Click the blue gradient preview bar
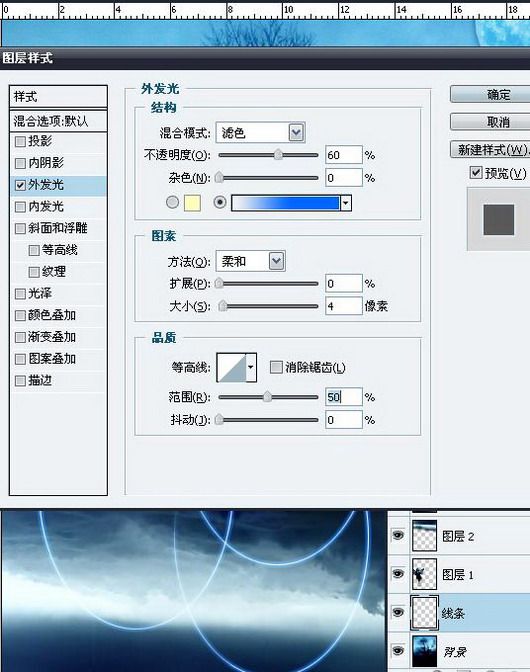Screen dimensions: 530x672 tap(285, 203)
